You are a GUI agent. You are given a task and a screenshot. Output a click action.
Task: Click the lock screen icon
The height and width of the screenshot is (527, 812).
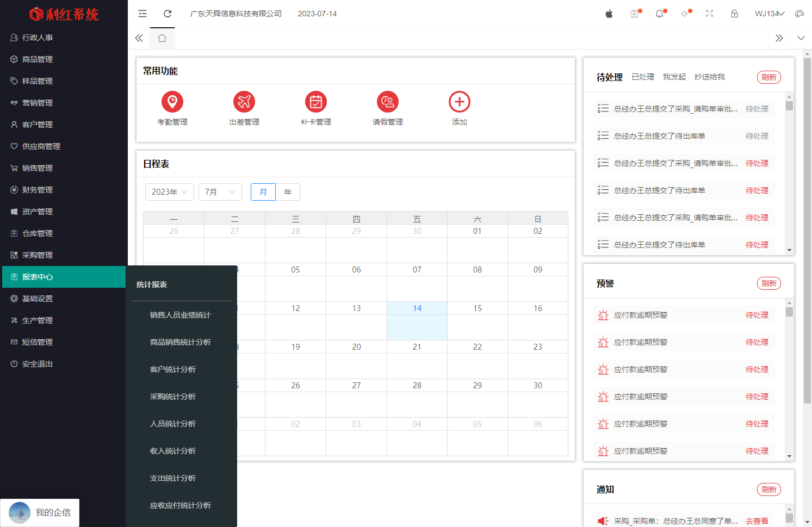pyautogui.click(x=734, y=13)
